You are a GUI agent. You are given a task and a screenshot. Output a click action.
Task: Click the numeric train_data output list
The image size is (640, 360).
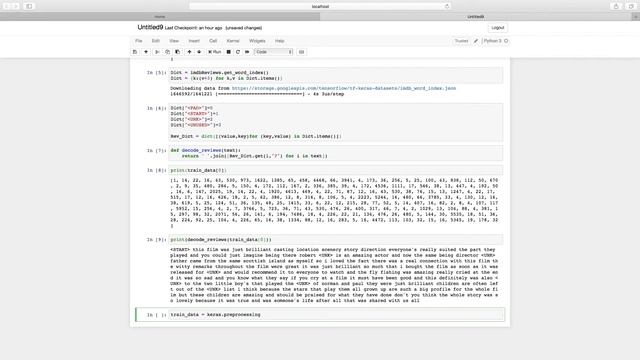pos(334,203)
